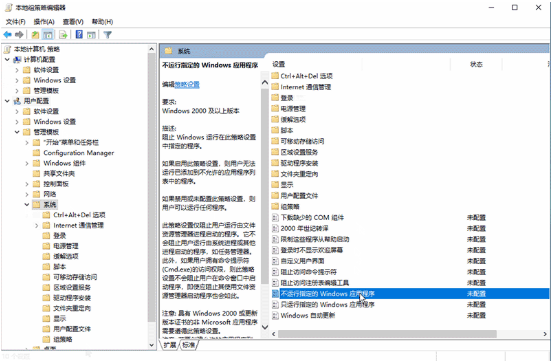Open the 策略设置 edit link
This screenshot has width=556, height=364.
187,85
